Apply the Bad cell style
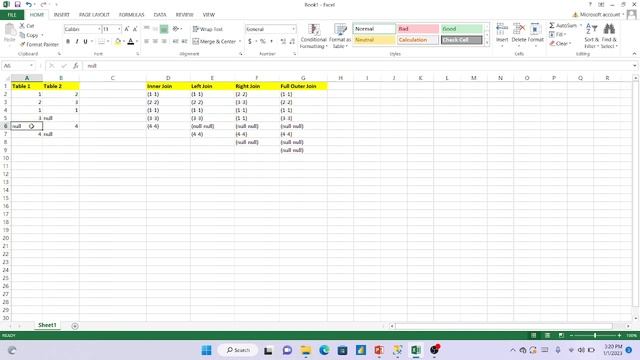This screenshot has height=360, width=640. pos(418,29)
